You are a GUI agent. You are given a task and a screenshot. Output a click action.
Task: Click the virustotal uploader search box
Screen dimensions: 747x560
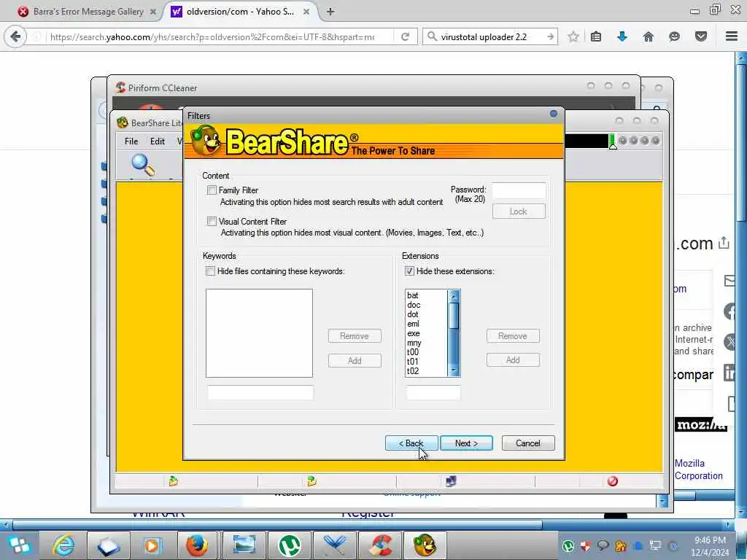pos(489,36)
